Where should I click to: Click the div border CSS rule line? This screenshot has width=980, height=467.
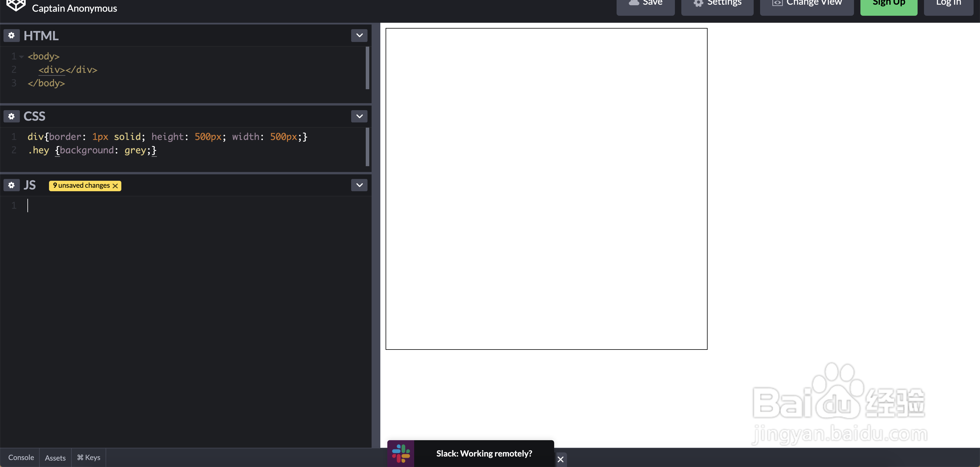(x=167, y=136)
